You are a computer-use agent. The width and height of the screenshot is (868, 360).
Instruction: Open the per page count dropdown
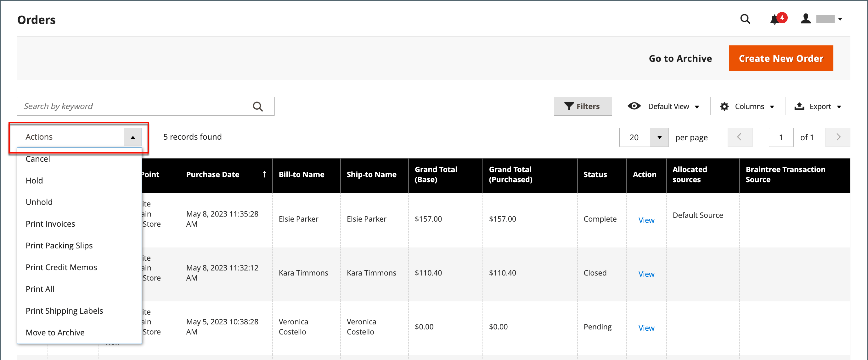click(659, 137)
